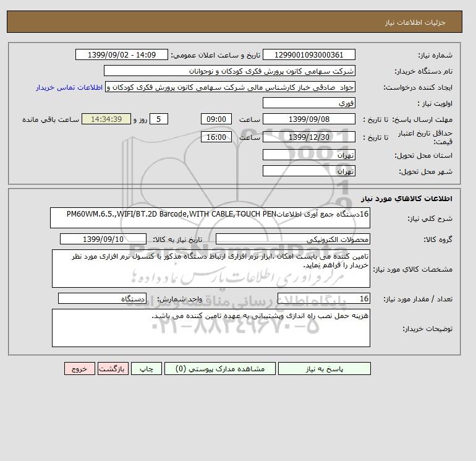Click the نام دستگاه خریدار label
The width and height of the screenshot is (476, 461).
tap(423, 71)
